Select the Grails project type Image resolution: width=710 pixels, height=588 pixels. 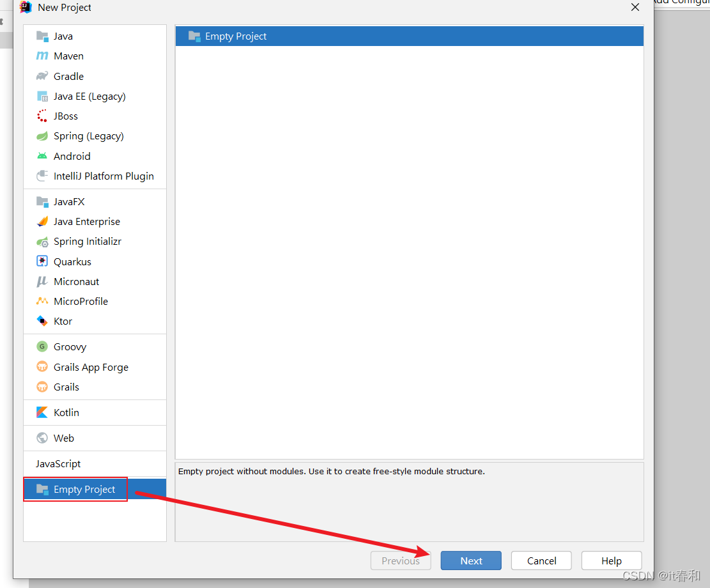click(95, 387)
